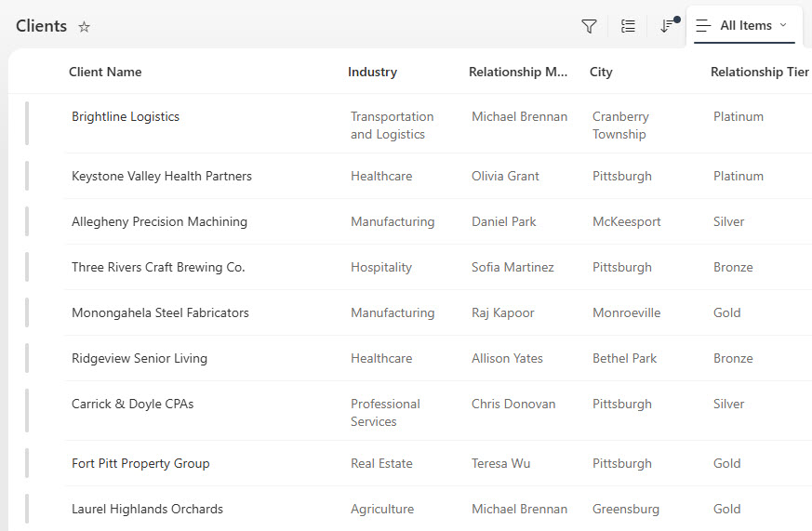Click the 'Allison Yates' manager cell
The width and height of the screenshot is (812, 531).
[x=507, y=358]
